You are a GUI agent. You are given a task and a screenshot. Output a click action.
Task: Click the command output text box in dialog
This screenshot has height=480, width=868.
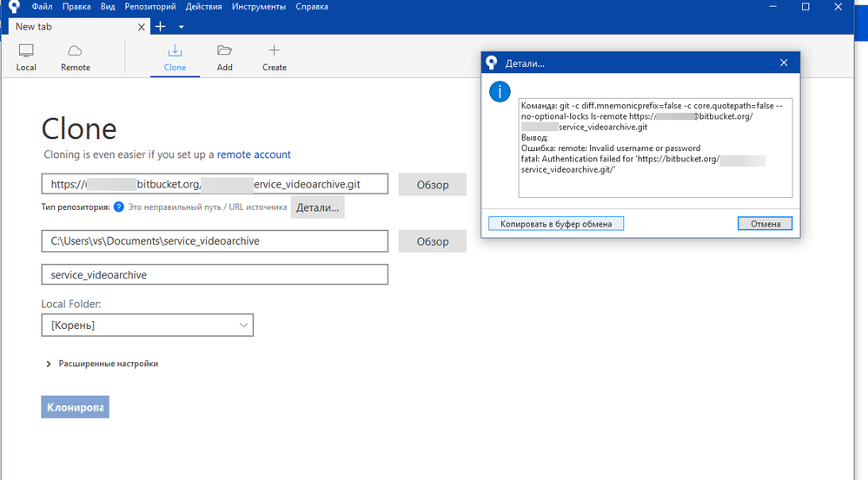coord(655,148)
